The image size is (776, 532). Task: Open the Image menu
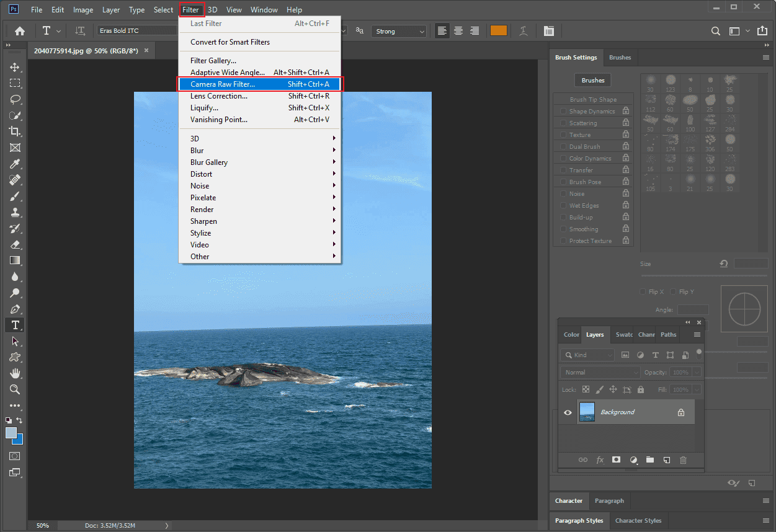[83, 9]
